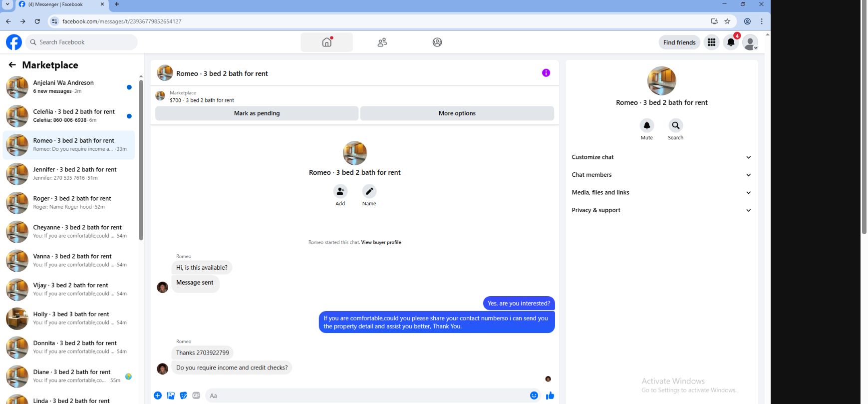Open the Friends icon in top navigation
868x404 pixels.
382,42
